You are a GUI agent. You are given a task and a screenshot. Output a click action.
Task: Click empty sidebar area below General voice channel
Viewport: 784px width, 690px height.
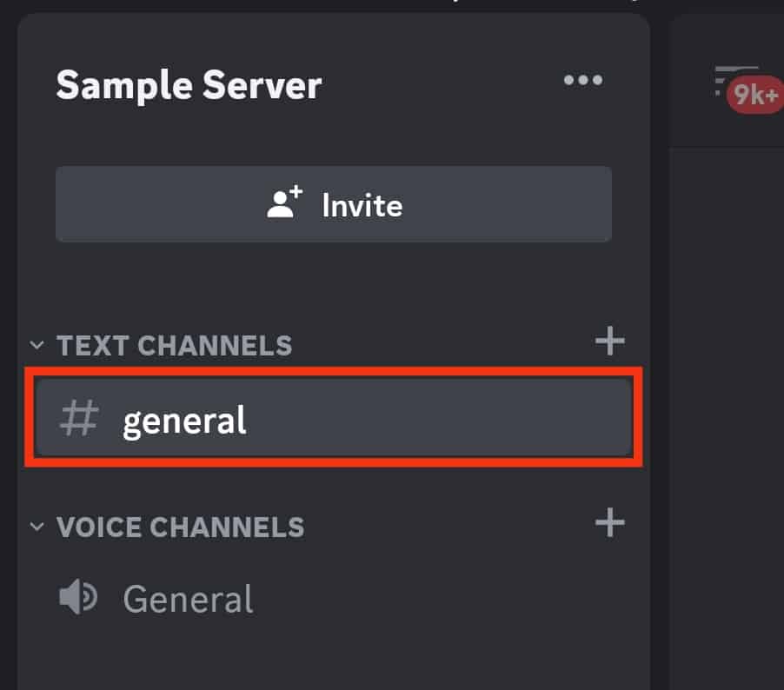330,656
